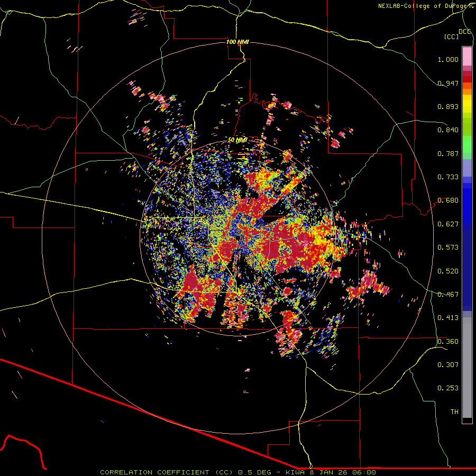The height and width of the screenshot is (476, 476).
Task: Click the 100 NMI range ring label
Action: 237,42
